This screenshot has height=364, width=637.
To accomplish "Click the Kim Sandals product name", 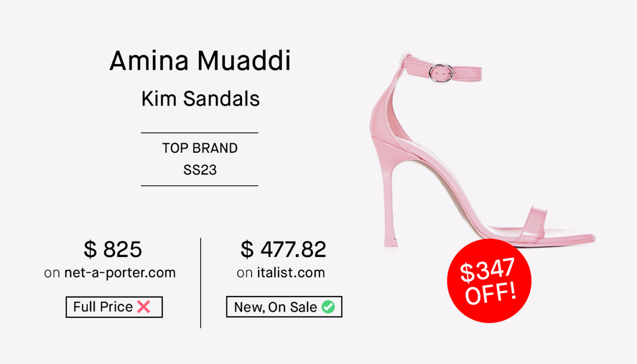I will 201,99.
